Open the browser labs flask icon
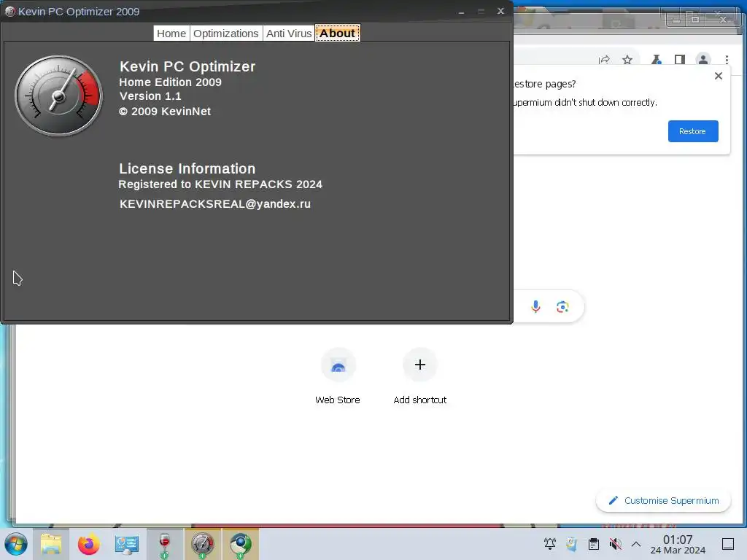The width and height of the screenshot is (747, 560). 656,60
